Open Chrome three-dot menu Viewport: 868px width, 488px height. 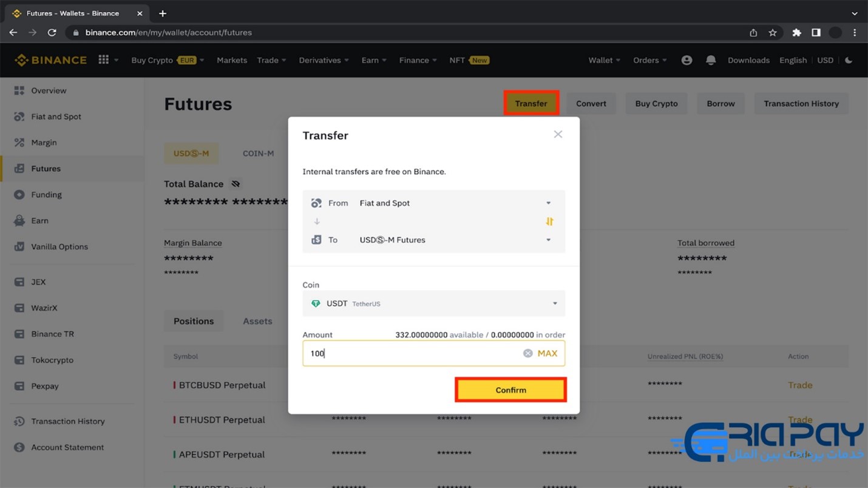855,33
